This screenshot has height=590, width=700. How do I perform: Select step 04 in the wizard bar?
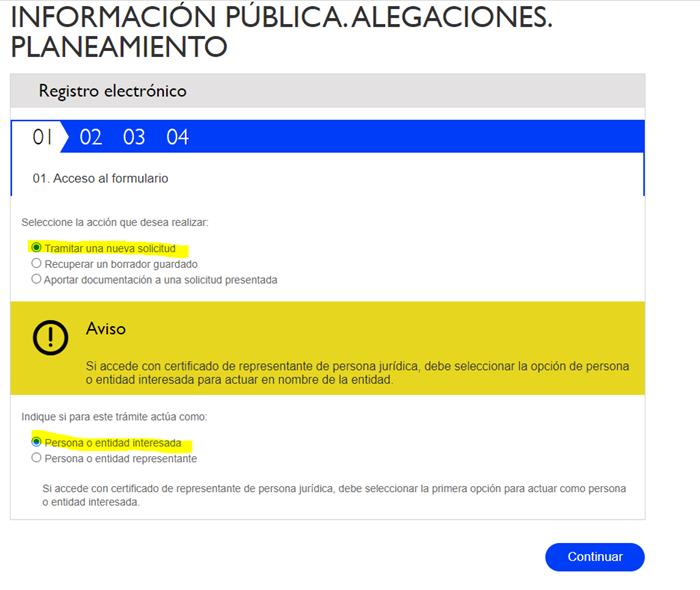[x=178, y=137]
